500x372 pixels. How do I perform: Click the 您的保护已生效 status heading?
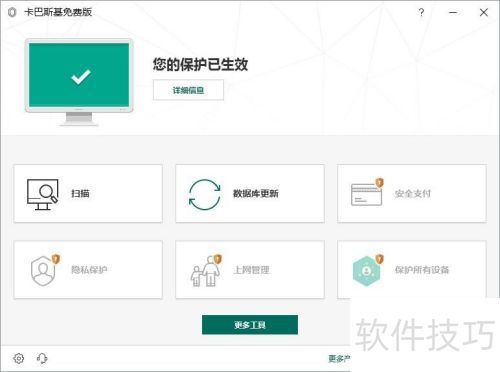(200, 64)
